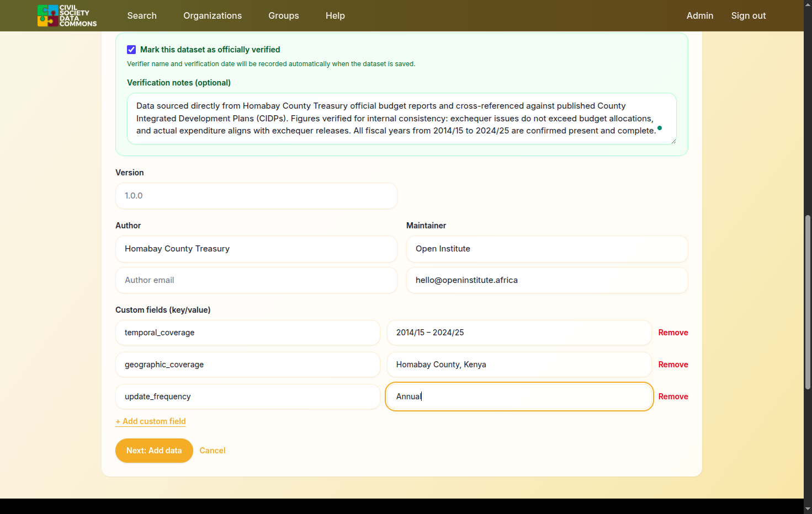Viewport: 812px width, 514px height.
Task: Uncheck Mark this dataset as officially verified
Action: pos(131,50)
